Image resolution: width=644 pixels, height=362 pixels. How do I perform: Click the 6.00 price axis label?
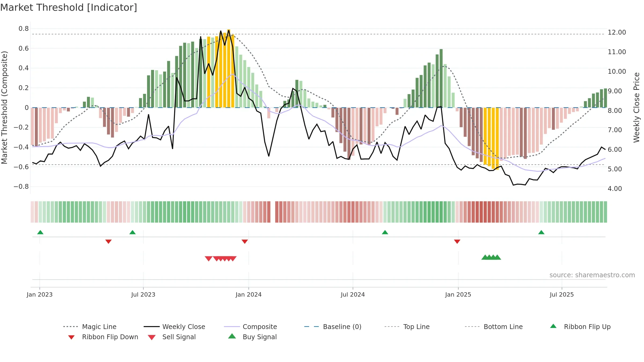click(615, 149)
